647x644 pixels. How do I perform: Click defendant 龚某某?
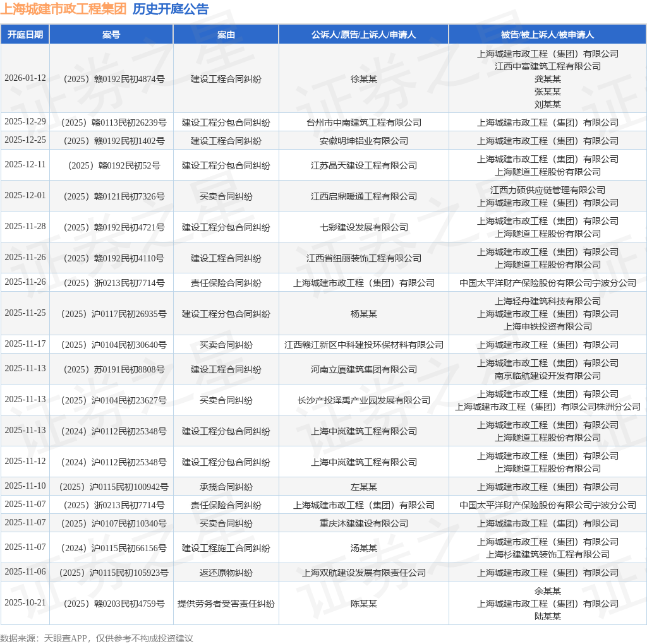point(548,79)
